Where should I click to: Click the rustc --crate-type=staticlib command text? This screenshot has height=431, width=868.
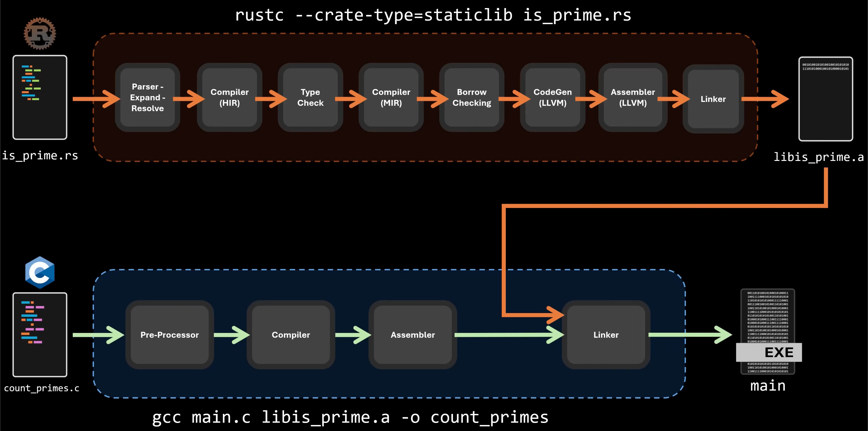433,15
